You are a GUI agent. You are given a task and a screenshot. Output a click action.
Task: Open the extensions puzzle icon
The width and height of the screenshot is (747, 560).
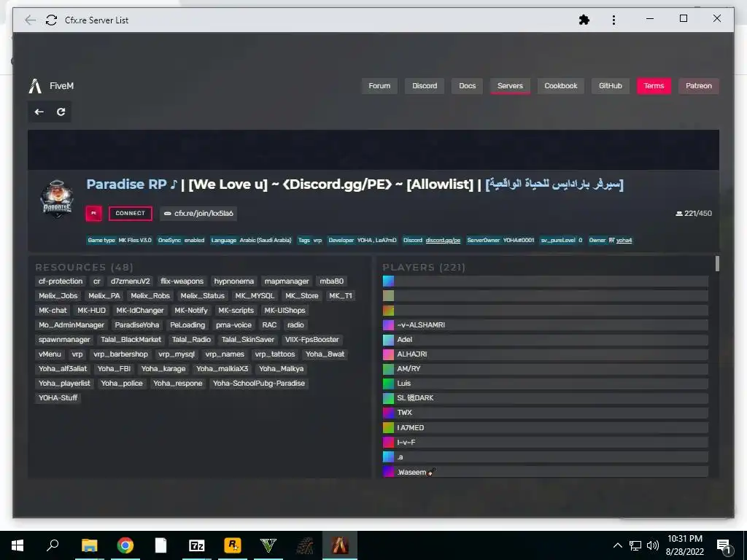point(584,20)
